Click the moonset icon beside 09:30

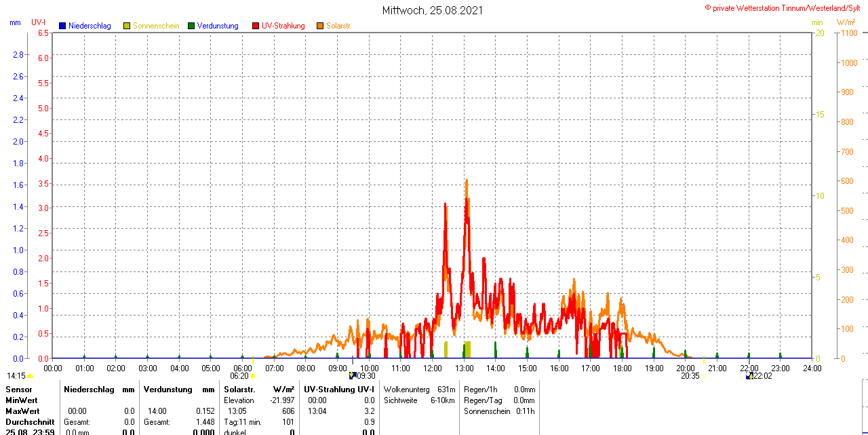[x=353, y=375]
